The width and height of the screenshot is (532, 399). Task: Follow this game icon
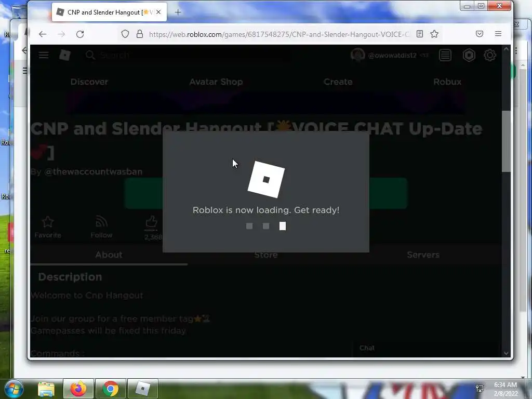(x=101, y=221)
